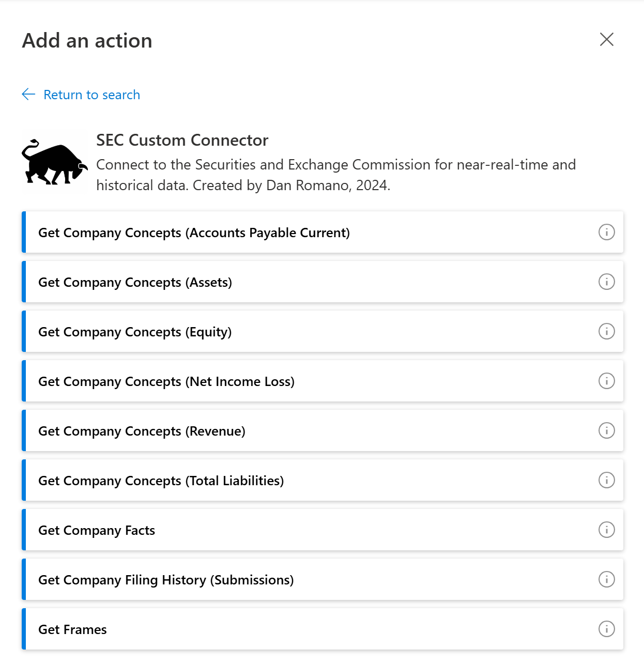This screenshot has height=664, width=644.
Task: Show info icon for Assets action
Action: (606, 282)
